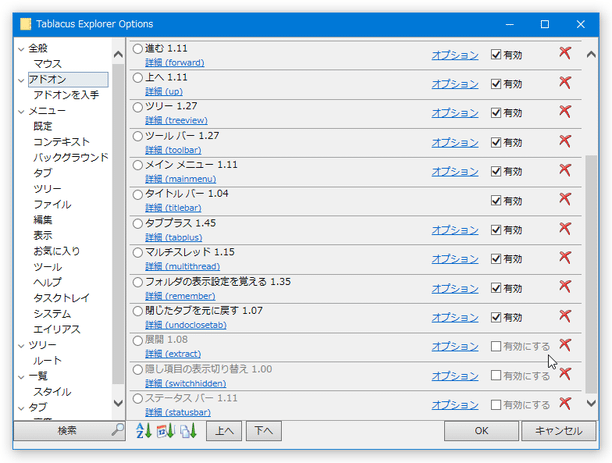Delete the メイン メニュー (mainmenu) addon red X
The width and height of the screenshot is (612, 463).
point(565,170)
